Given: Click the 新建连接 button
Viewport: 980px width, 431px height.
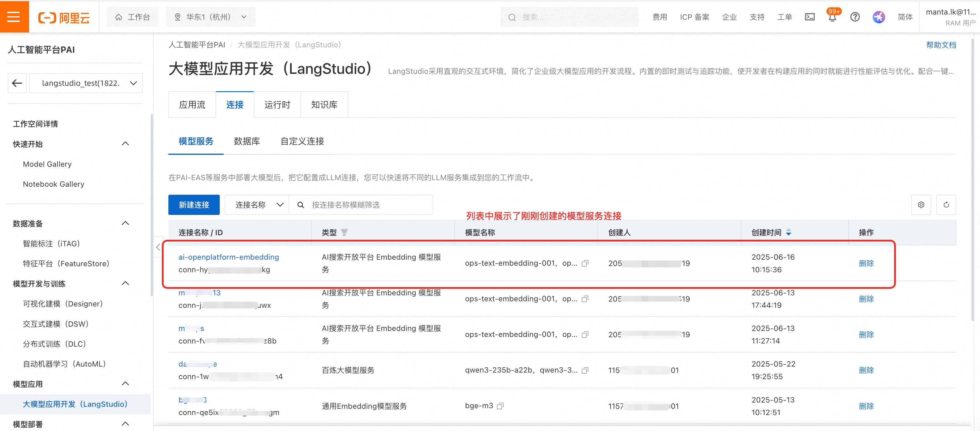Looking at the screenshot, I should (x=194, y=205).
